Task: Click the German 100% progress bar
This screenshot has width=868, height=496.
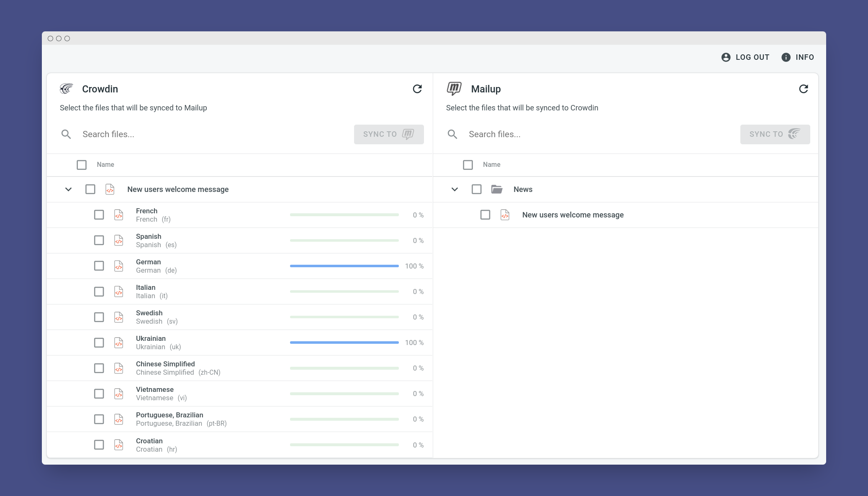Action: tap(344, 266)
